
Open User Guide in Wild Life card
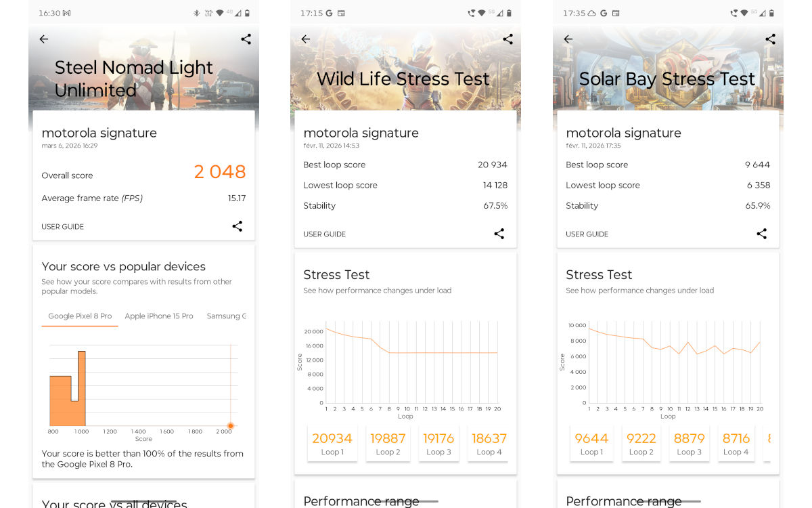(x=325, y=234)
